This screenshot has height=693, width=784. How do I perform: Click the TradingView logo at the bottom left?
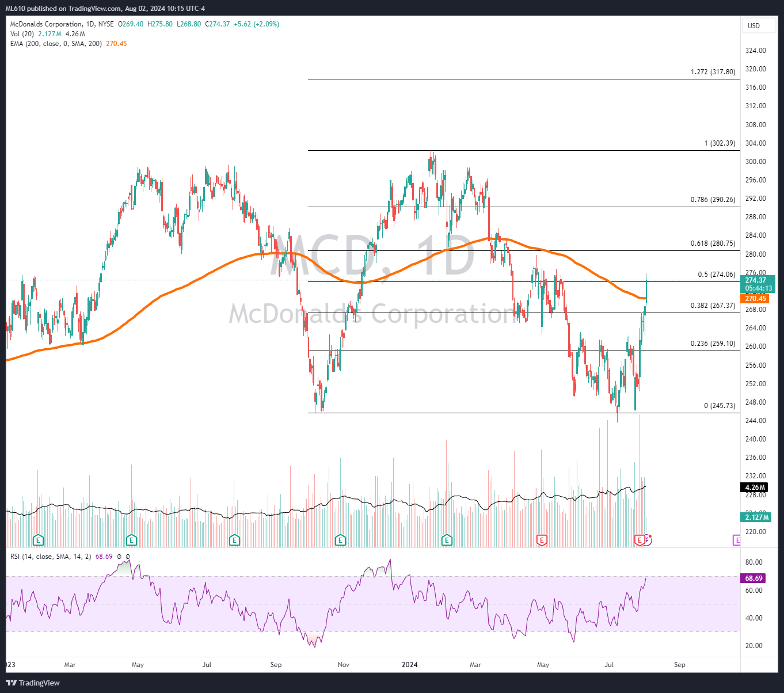33,683
